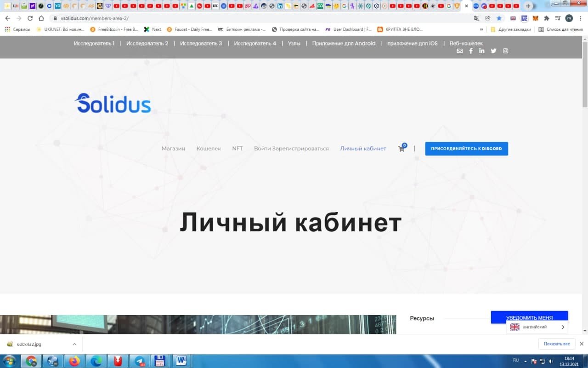Open Google Translate icon in address bar
Image resolution: width=588 pixels, height=368 pixels.
point(476,18)
